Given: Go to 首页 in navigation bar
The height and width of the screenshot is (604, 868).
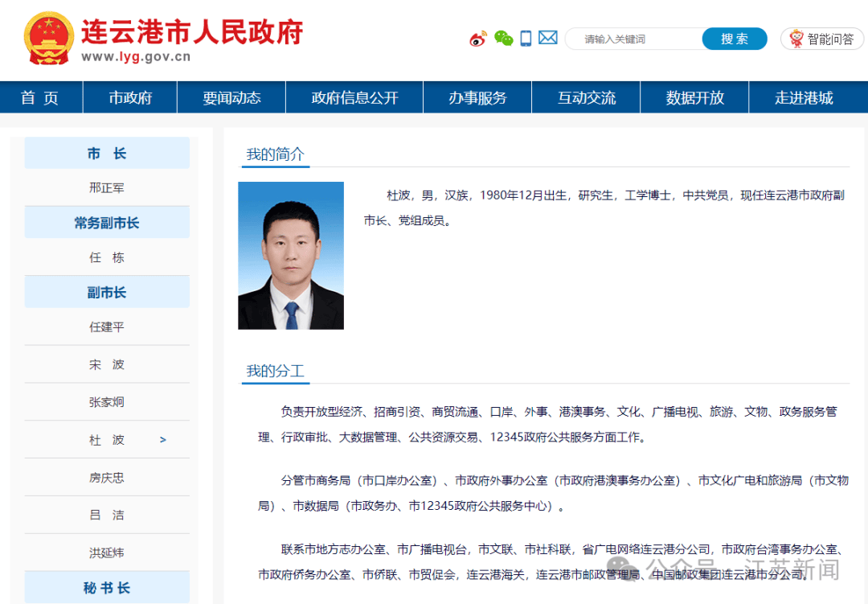Looking at the screenshot, I should [x=41, y=97].
